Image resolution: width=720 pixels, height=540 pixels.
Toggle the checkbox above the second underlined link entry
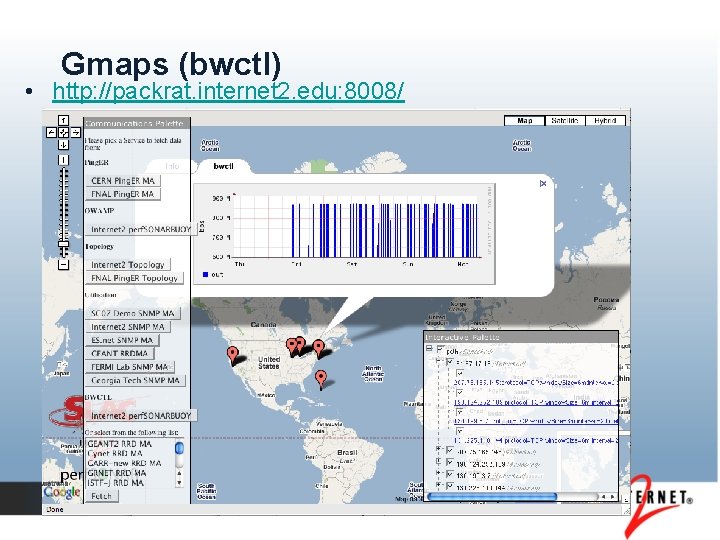[460, 412]
